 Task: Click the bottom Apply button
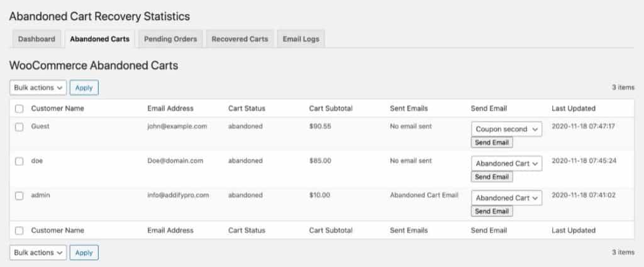pyautogui.click(x=84, y=253)
